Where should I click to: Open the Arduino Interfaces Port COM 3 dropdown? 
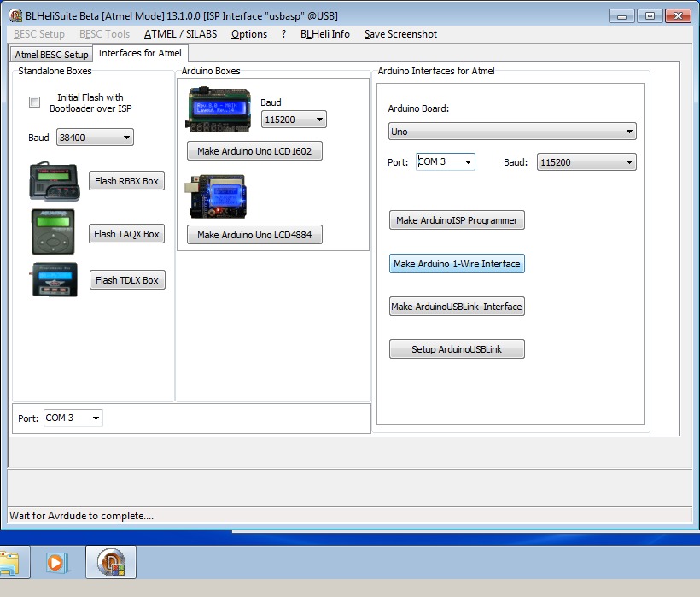tap(445, 161)
